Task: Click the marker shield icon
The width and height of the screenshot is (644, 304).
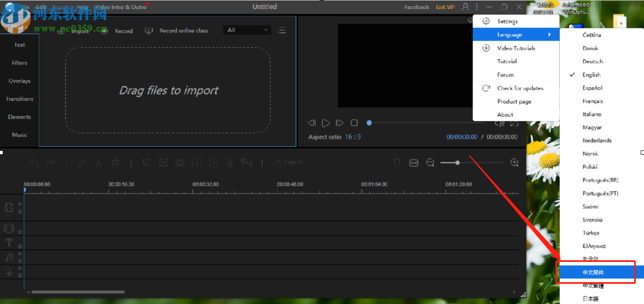Action: point(397,163)
